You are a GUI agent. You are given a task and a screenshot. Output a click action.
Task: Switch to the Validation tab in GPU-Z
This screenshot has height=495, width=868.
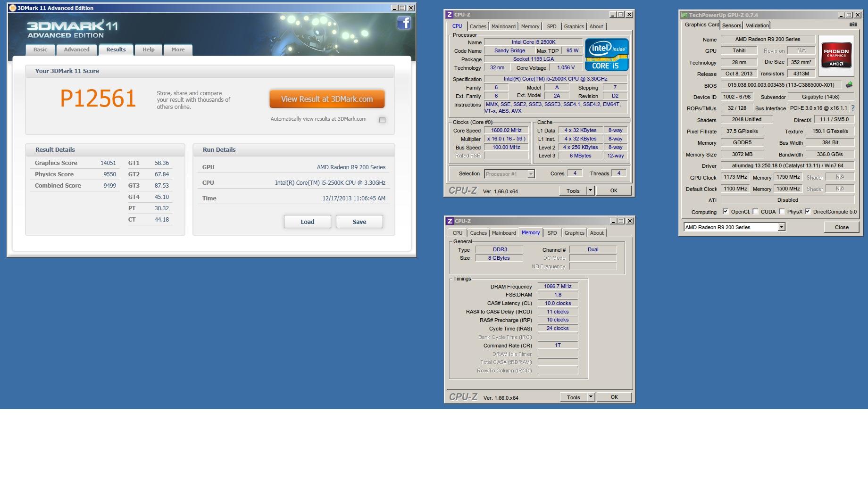[757, 25]
